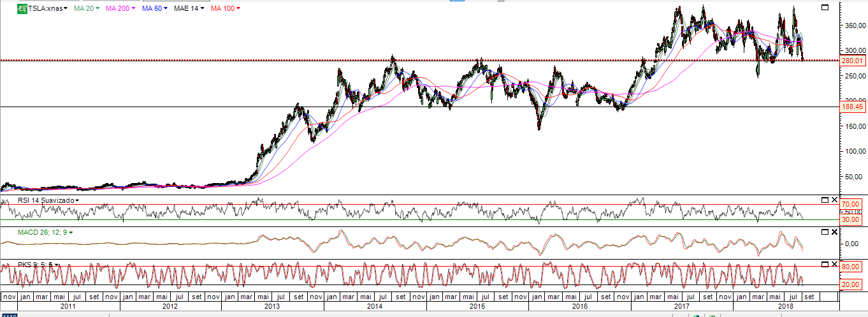Open the MA 20 indicator dropdown
The image size is (868, 317).
pyautogui.click(x=98, y=10)
